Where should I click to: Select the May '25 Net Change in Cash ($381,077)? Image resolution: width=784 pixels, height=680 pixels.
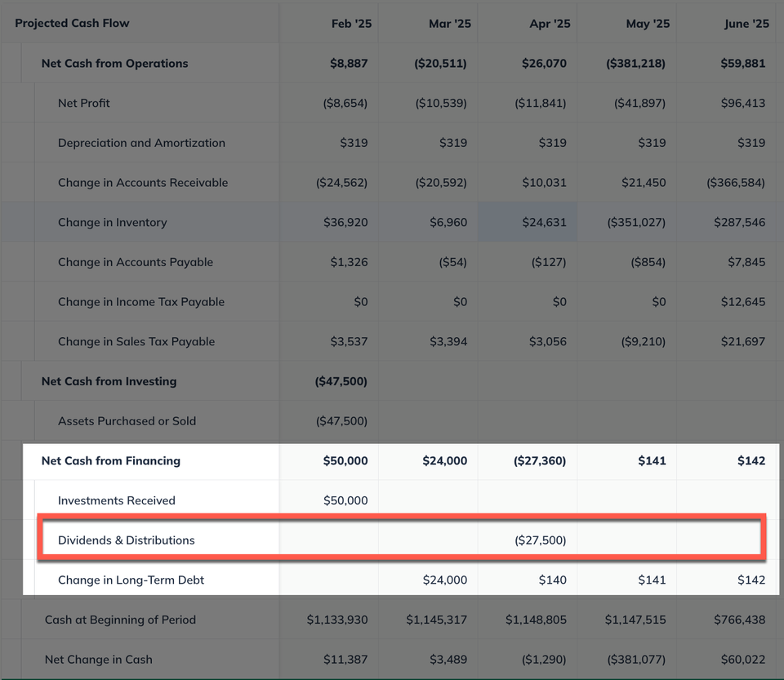(x=636, y=660)
